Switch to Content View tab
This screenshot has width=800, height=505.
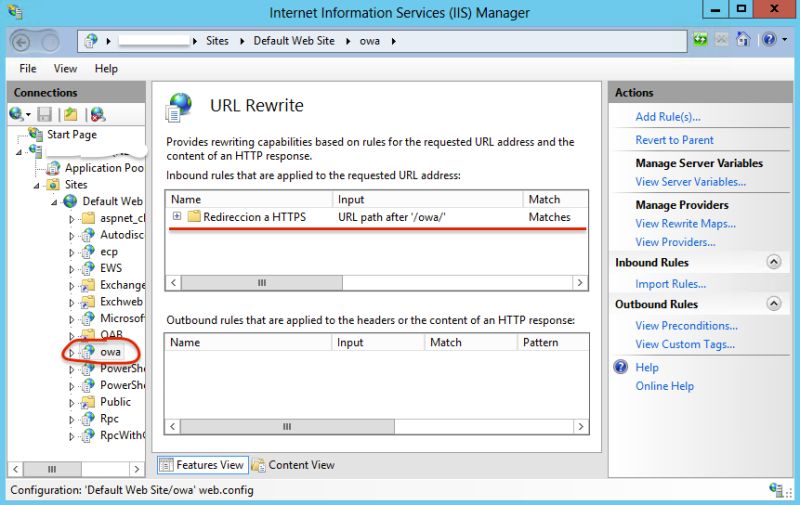click(293, 465)
